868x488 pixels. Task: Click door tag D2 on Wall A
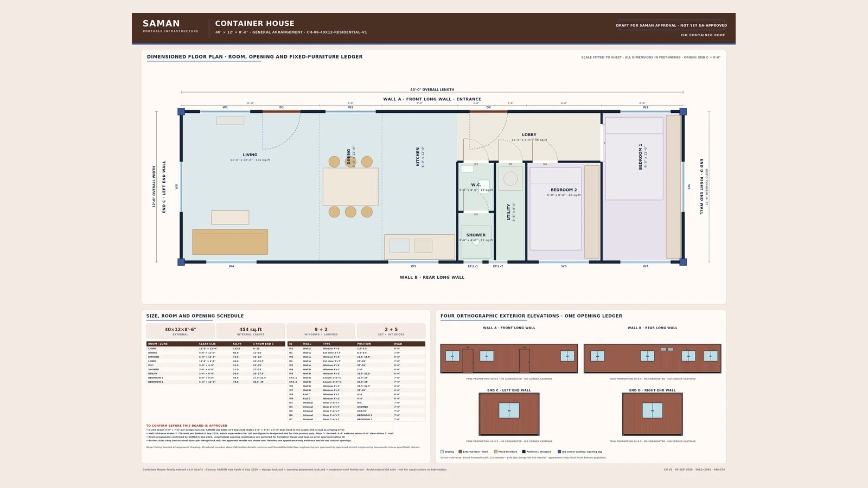coord(488,107)
